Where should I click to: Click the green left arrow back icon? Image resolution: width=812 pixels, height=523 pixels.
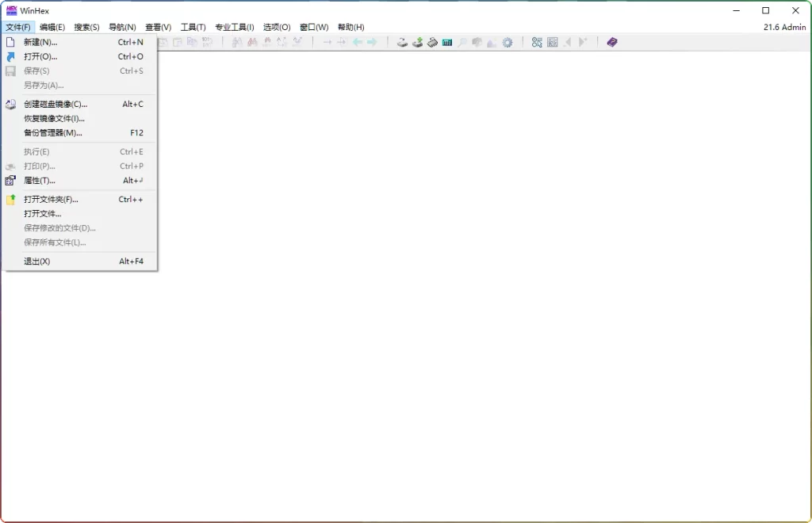pos(358,43)
